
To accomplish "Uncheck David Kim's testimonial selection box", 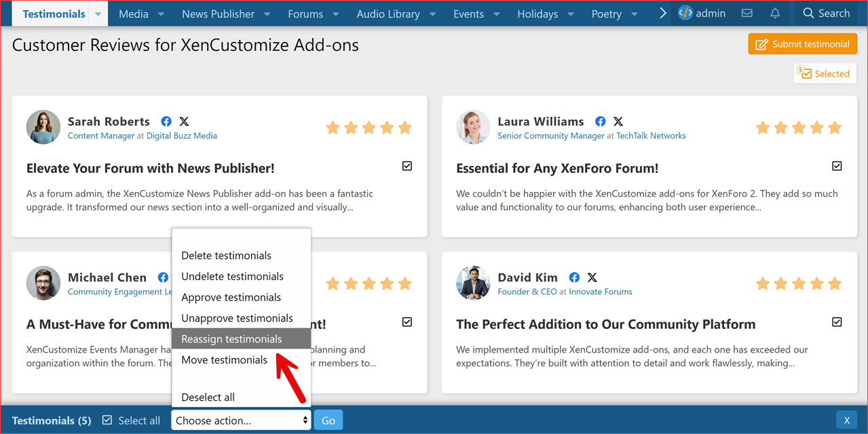I will click(x=837, y=321).
